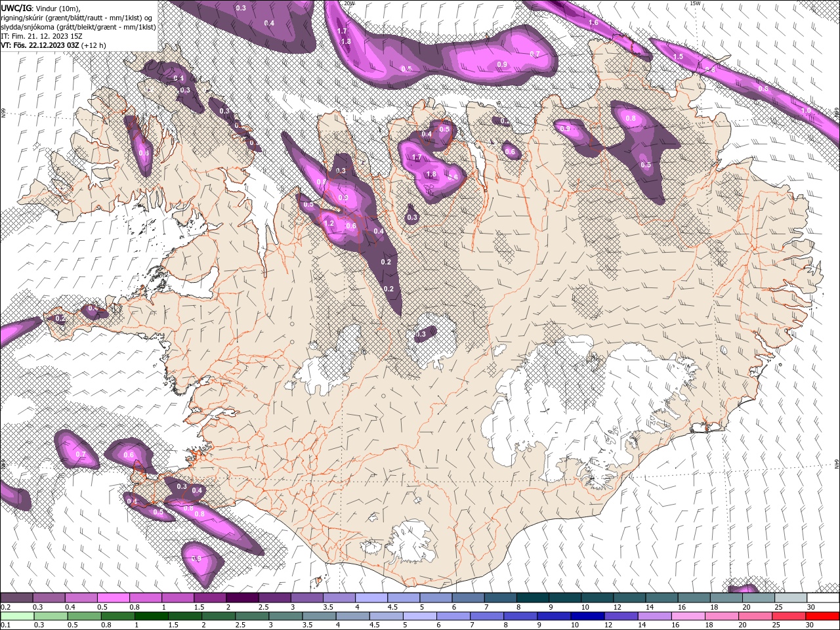Image resolution: width=840 pixels, height=630 pixels.
Task: Click the red bottom legend swatch at 30
Action: click(822, 616)
